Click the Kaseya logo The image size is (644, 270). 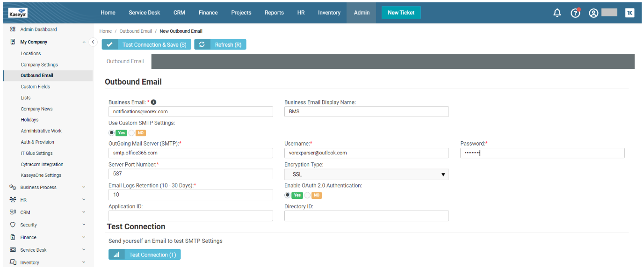pyautogui.click(x=18, y=14)
